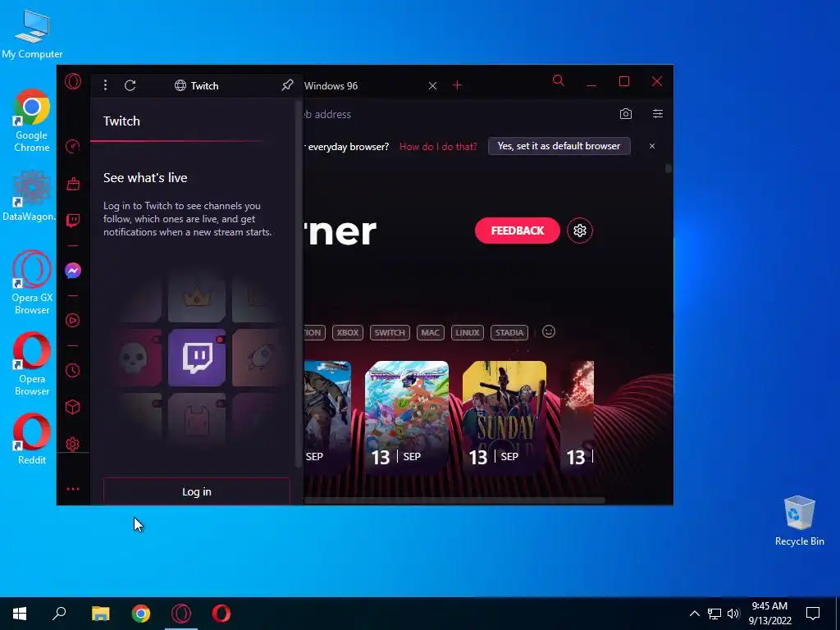Open a new tab with plus button
This screenshot has width=840, height=630.
pyautogui.click(x=457, y=85)
